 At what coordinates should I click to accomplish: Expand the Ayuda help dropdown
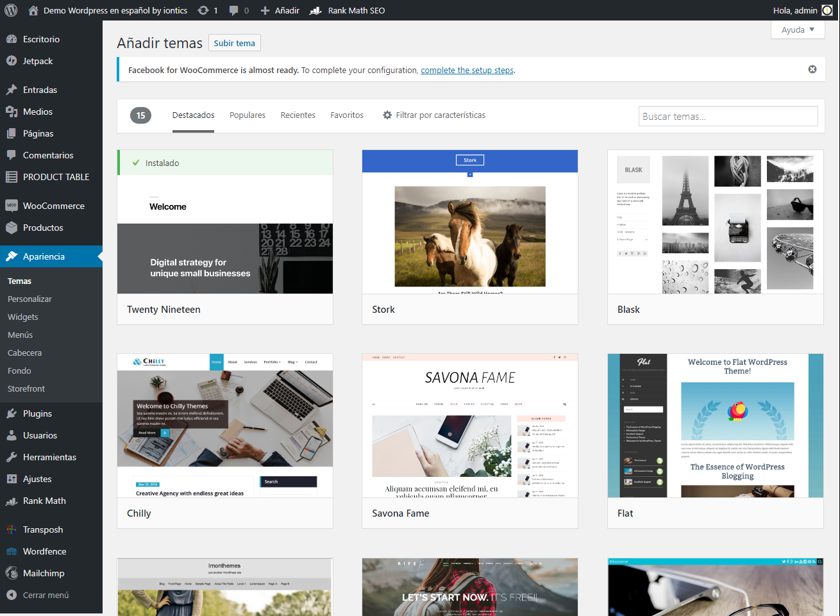click(x=798, y=29)
